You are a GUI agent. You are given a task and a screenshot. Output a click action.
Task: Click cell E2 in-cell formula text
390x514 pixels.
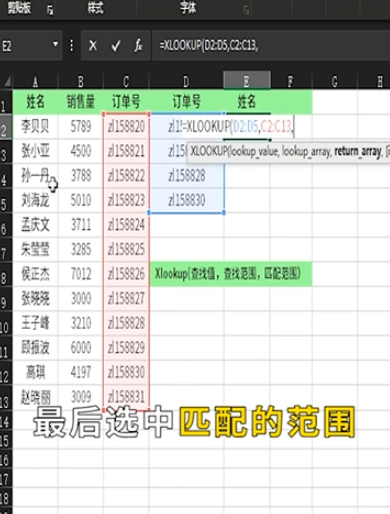pyautogui.click(x=238, y=127)
